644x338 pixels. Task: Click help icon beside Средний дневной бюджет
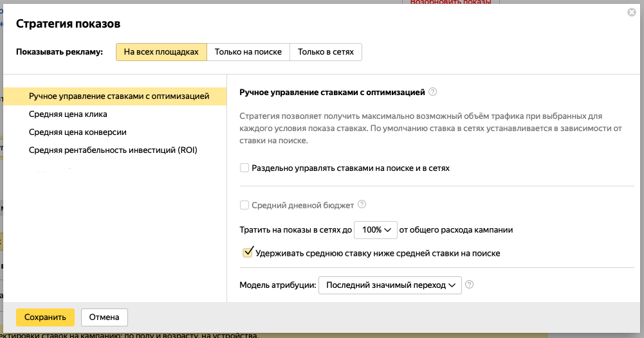coord(362,205)
